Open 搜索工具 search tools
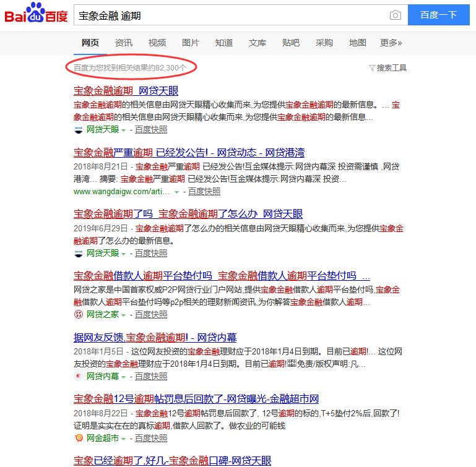The image size is (476, 467). [x=391, y=67]
